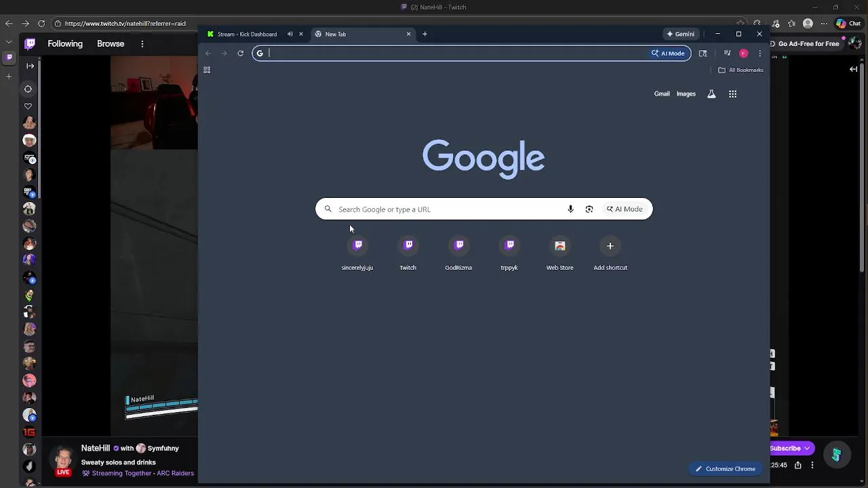This screenshot has width=868, height=488.
Task: Open Google Lens search icon in Chrome toolbar
Action: (x=703, y=53)
